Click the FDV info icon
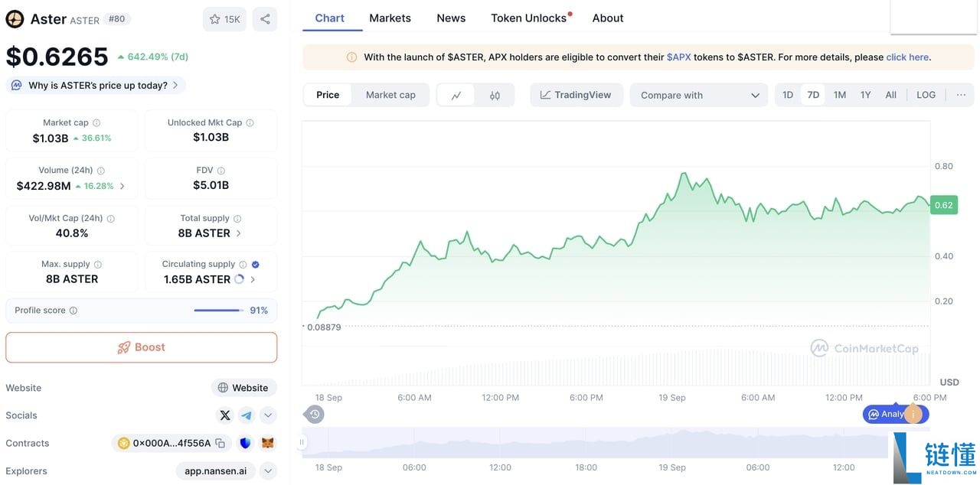The height and width of the screenshot is (485, 980). (x=221, y=171)
